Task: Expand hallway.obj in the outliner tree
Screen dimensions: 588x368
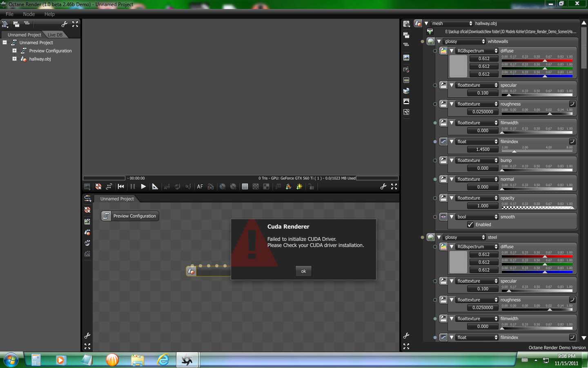Action: 14,59
